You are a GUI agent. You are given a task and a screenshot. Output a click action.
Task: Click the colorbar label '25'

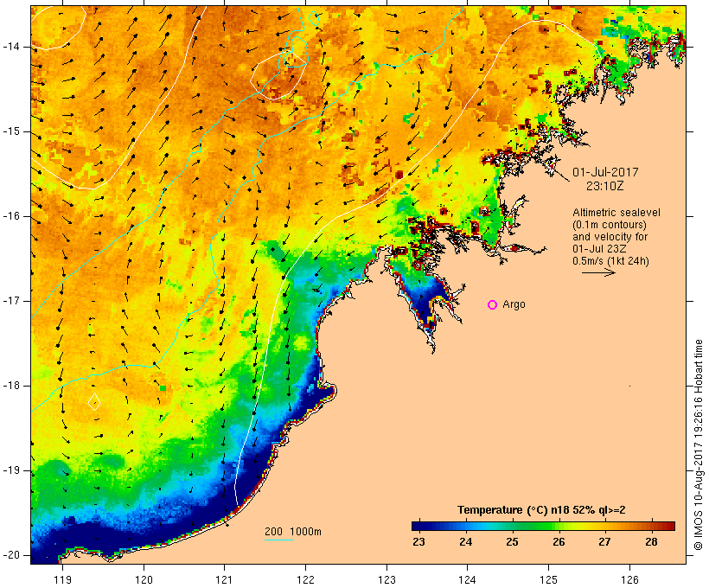coord(512,542)
